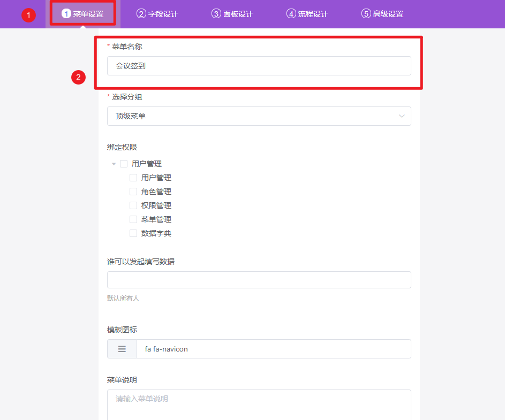Click the 菜单管理 tree label

tap(156, 219)
